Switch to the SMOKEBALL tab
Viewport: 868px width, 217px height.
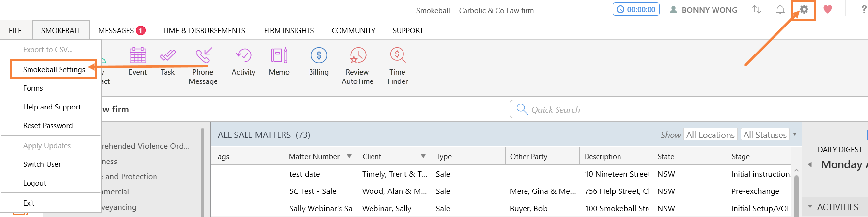click(x=61, y=30)
